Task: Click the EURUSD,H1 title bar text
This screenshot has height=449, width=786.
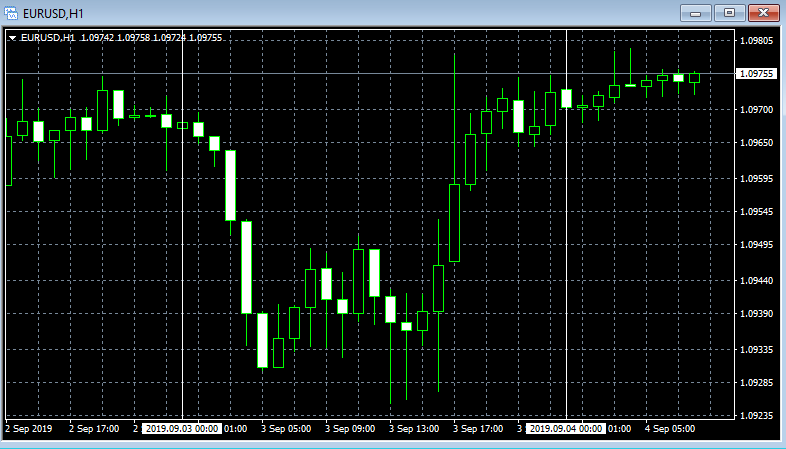Action: (x=53, y=14)
